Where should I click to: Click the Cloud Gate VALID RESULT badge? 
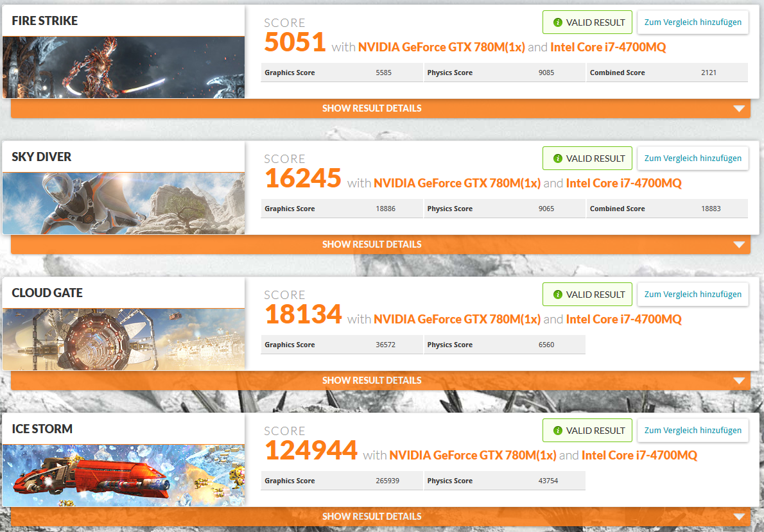(587, 295)
